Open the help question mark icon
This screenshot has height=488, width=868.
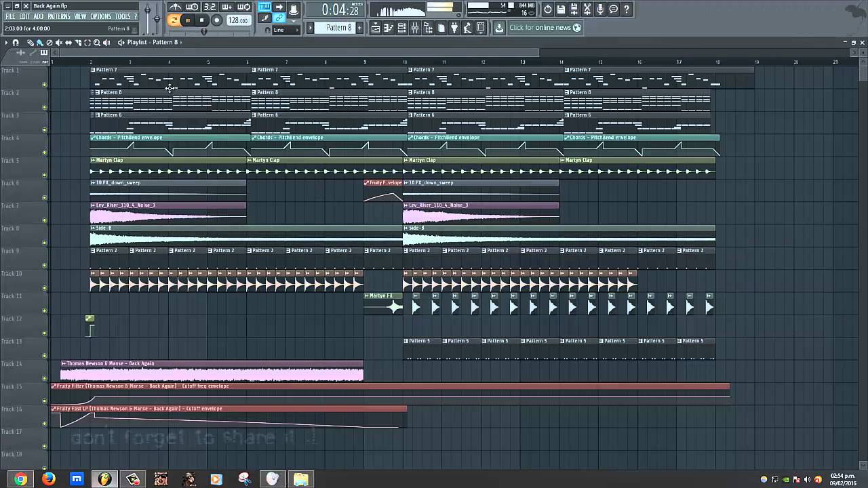627,9
